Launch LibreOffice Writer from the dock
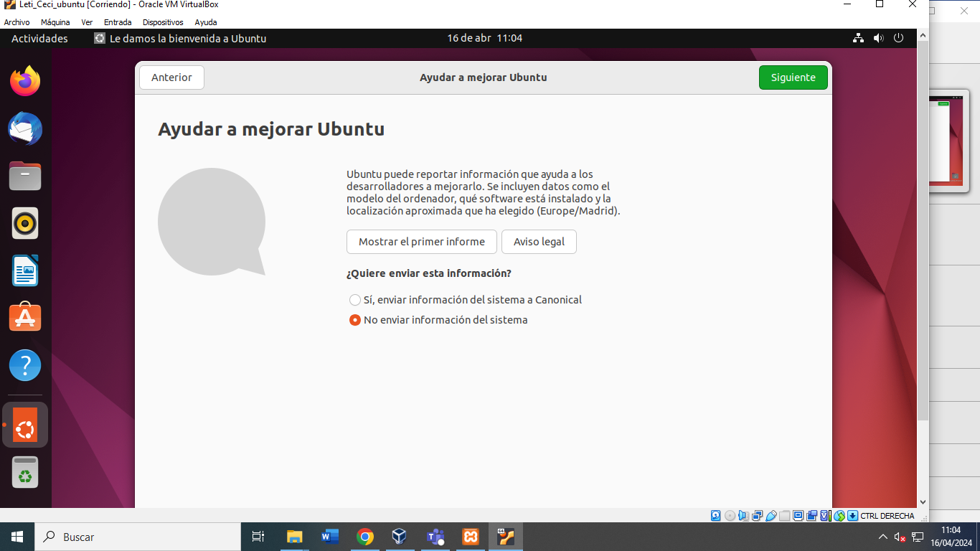The width and height of the screenshot is (980, 551). pyautogui.click(x=25, y=270)
